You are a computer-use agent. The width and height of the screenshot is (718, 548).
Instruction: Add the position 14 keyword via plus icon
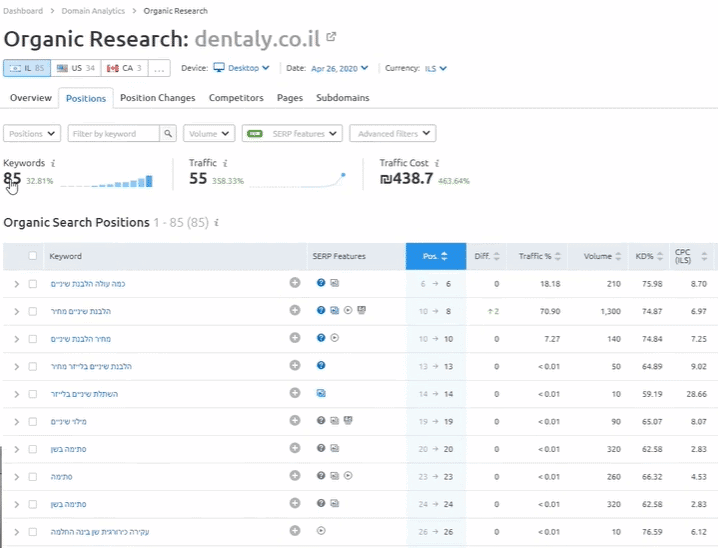click(295, 393)
